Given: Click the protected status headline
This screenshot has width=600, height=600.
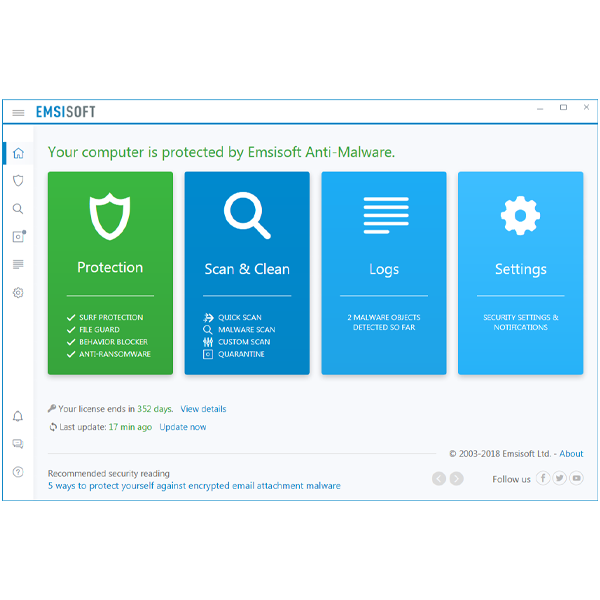Looking at the screenshot, I should pyautogui.click(x=221, y=152).
